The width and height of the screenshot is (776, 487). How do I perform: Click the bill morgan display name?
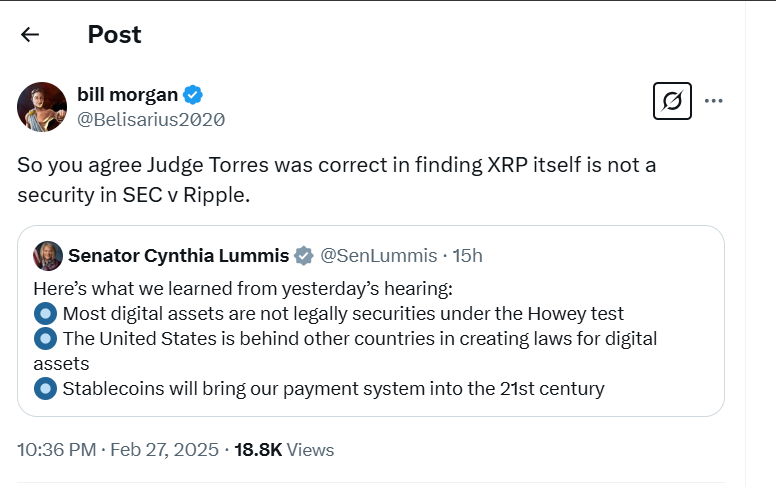127,95
